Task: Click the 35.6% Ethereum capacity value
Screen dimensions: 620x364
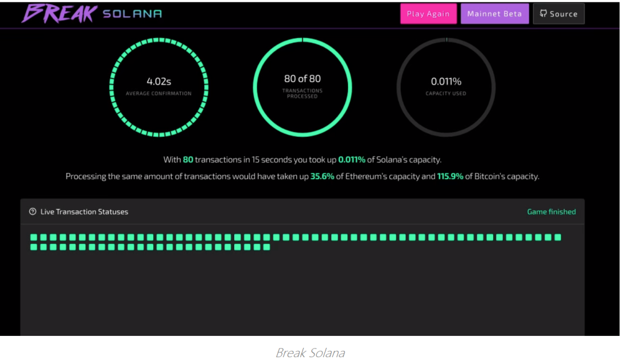Action: pyautogui.click(x=322, y=176)
